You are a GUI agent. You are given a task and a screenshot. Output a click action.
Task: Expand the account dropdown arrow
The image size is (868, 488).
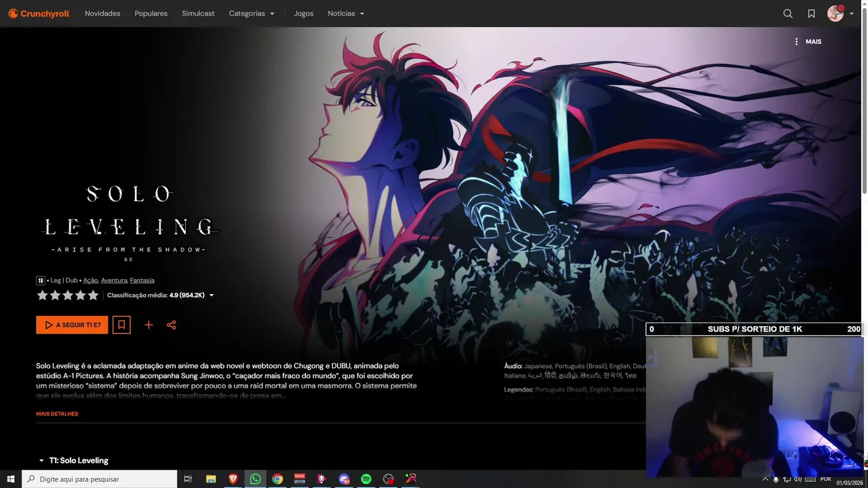[x=852, y=14]
